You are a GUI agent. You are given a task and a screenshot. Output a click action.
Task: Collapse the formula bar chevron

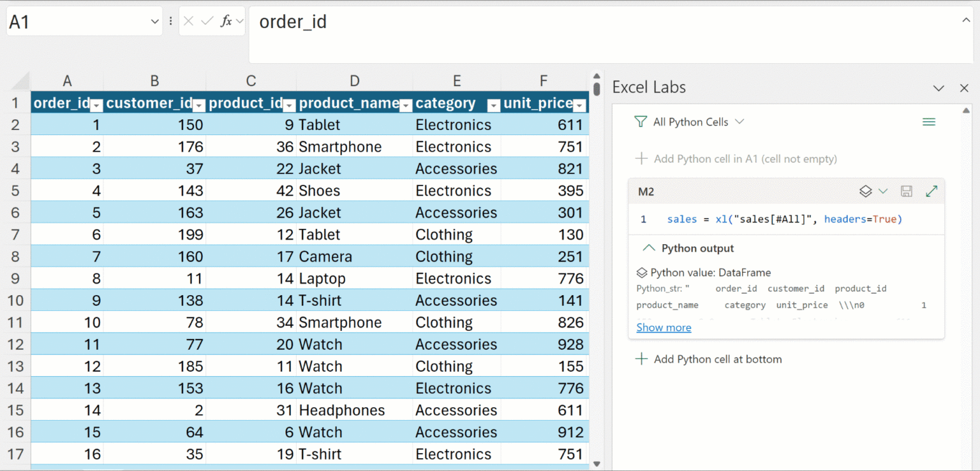(966, 20)
